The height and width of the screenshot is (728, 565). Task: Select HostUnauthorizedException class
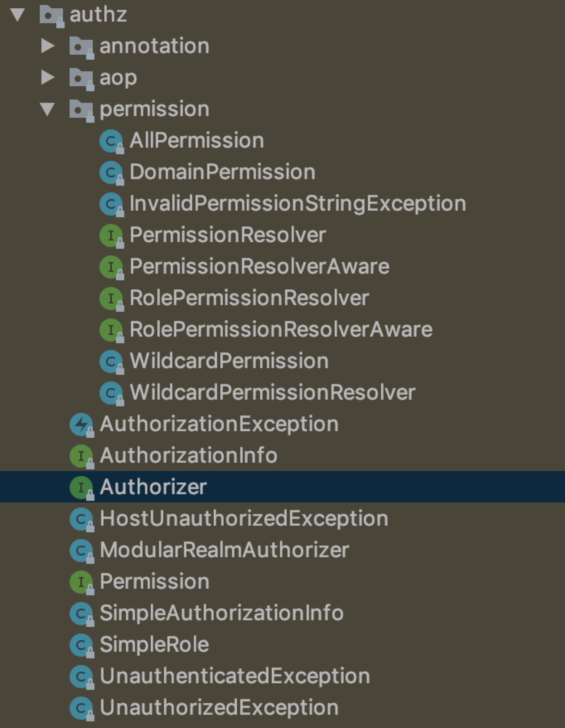(244, 519)
